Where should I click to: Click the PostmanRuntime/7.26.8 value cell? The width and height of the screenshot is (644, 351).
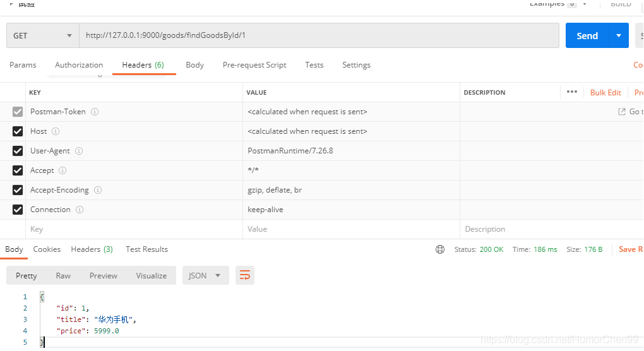coord(351,151)
